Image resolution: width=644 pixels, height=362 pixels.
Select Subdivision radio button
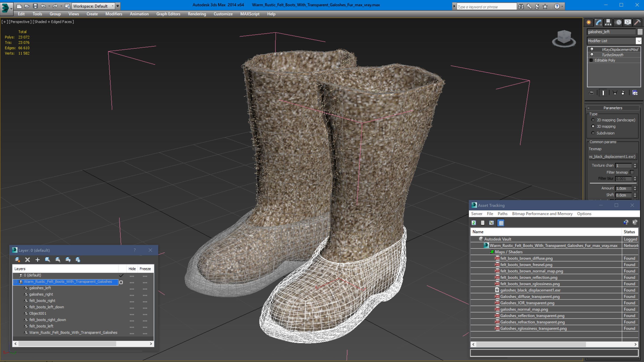pyautogui.click(x=593, y=133)
